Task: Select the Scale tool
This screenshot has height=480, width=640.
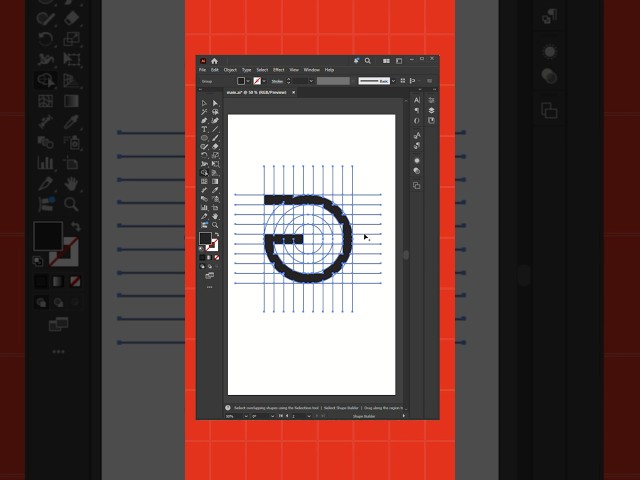Action: pos(215,155)
